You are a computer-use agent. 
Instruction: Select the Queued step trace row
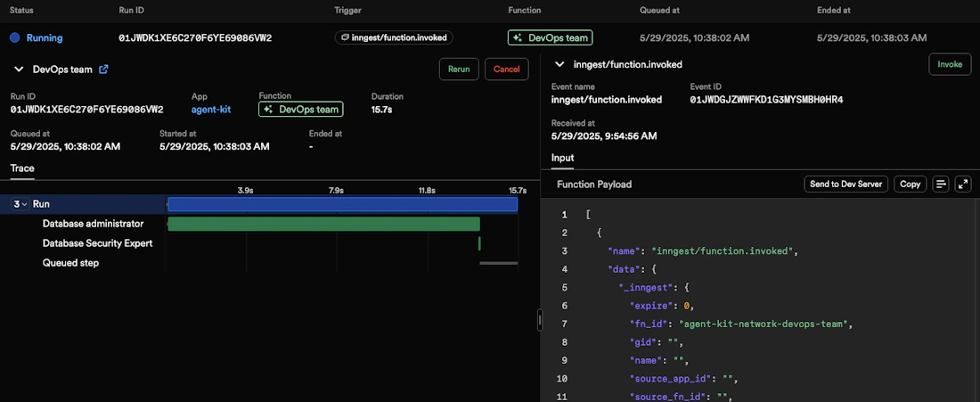[70, 263]
